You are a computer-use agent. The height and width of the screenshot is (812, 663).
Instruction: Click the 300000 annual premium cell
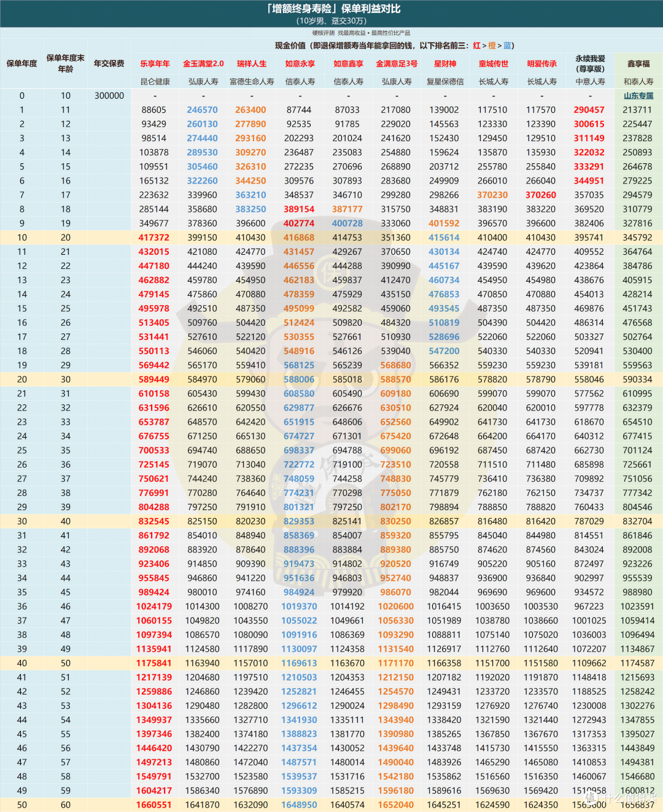(x=109, y=96)
